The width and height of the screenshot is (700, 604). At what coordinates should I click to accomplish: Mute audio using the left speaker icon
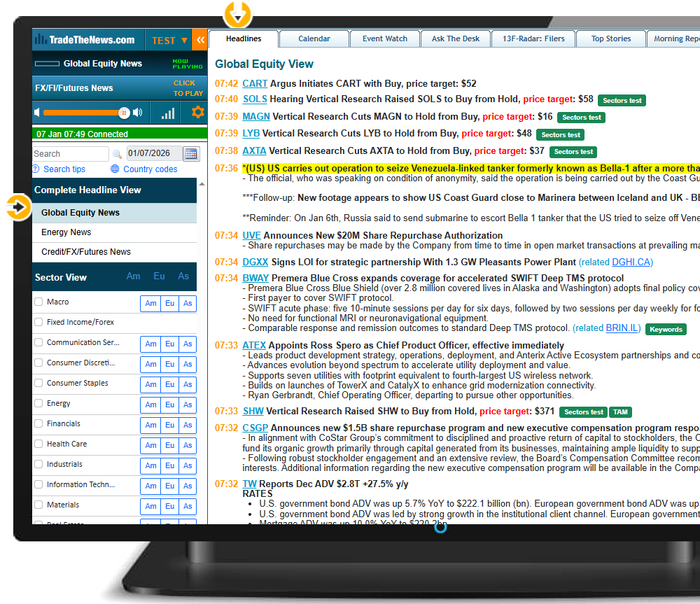pyautogui.click(x=37, y=113)
